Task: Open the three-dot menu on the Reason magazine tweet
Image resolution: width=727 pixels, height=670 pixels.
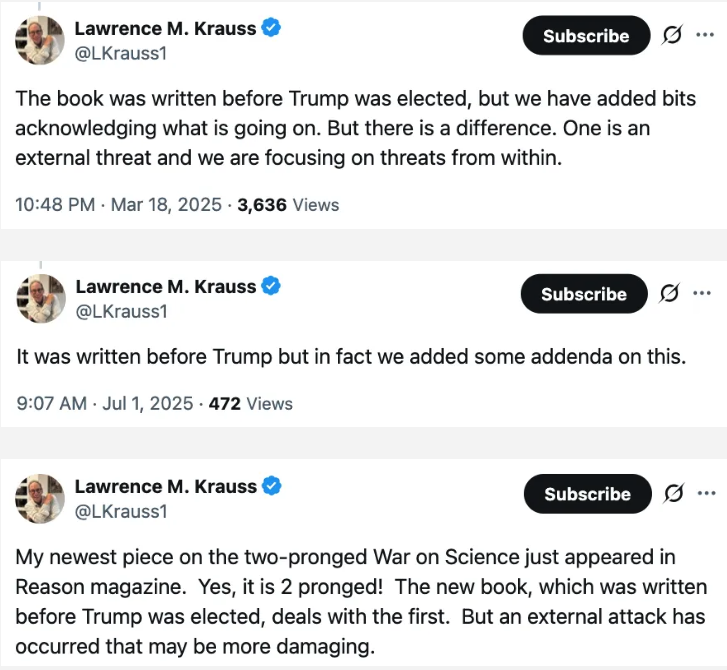Action: click(706, 493)
